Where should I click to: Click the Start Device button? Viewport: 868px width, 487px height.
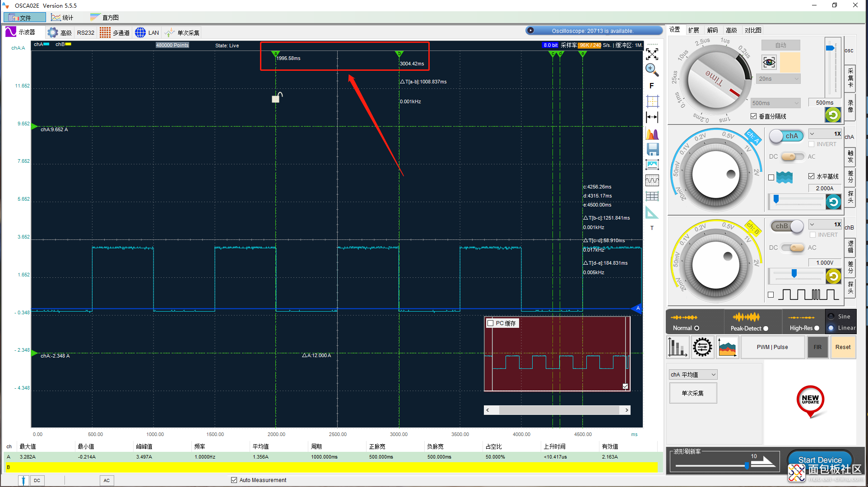coord(820,460)
